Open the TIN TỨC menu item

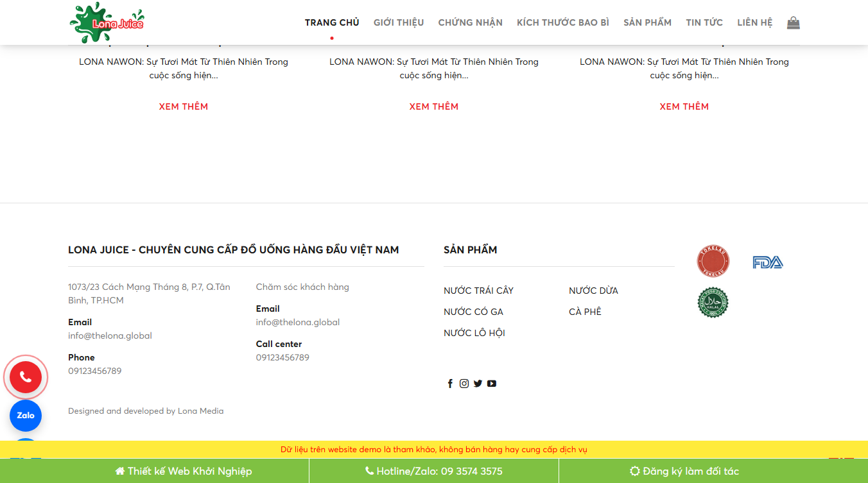704,22
